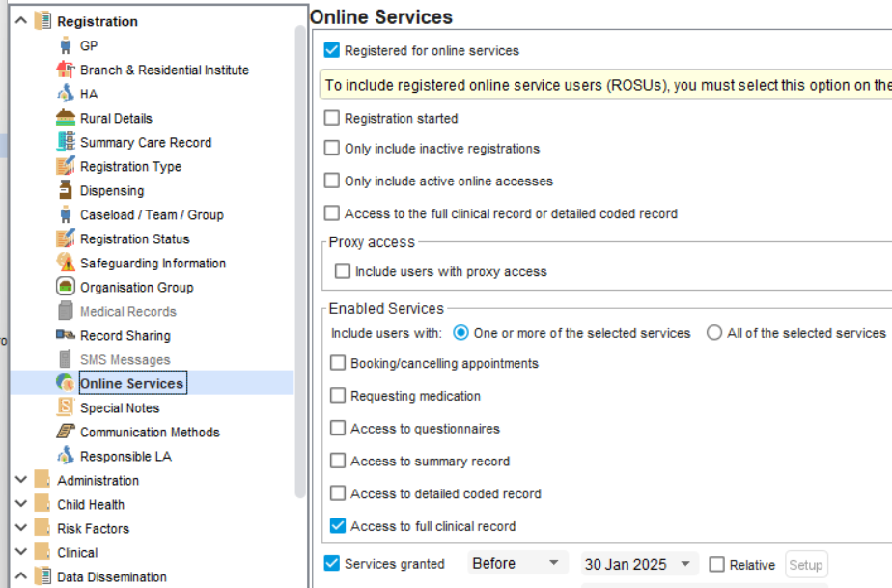Collapse the Registration tree section
Screen dimensions: 892x588
click(20, 21)
